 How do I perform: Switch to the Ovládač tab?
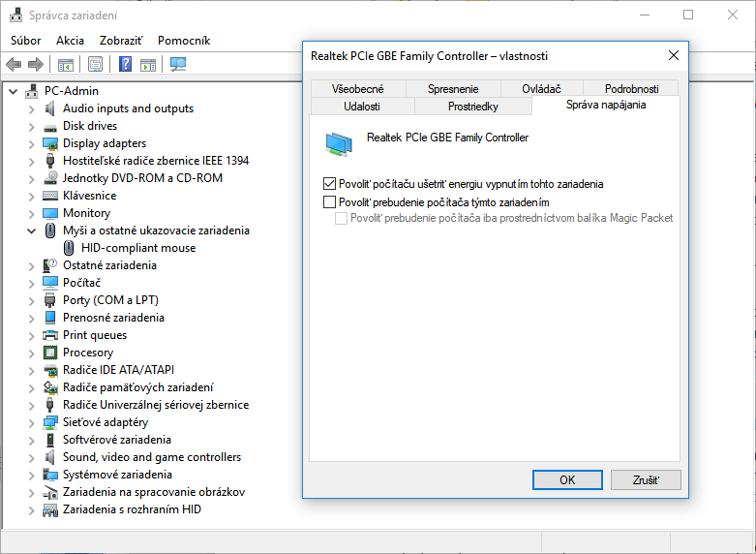[540, 88]
